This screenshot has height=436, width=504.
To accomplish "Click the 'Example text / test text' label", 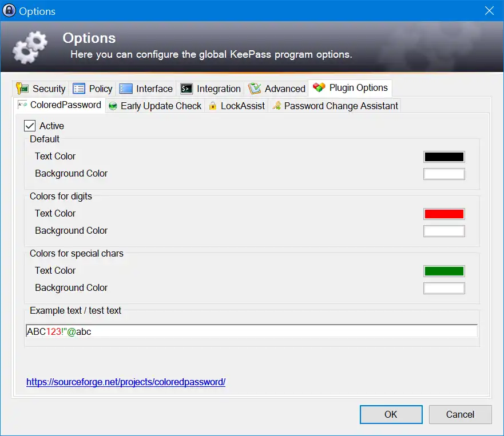I will (76, 310).
